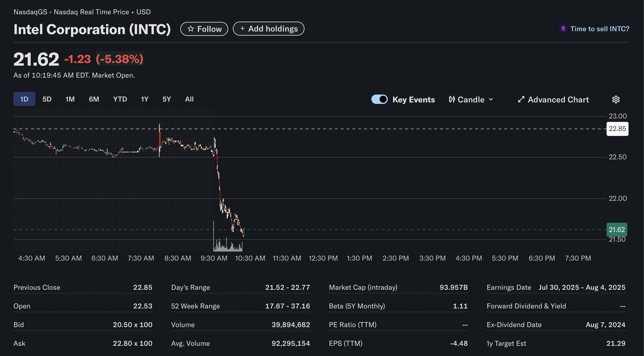Viewport: 644px width, 356px height.
Task: Open the Time to sell INTC? link
Action: 600,29
